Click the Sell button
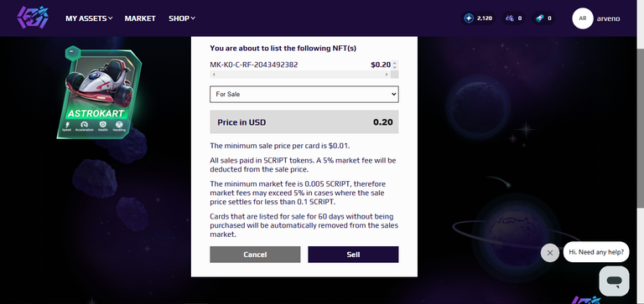The image size is (644, 304). tap(353, 255)
